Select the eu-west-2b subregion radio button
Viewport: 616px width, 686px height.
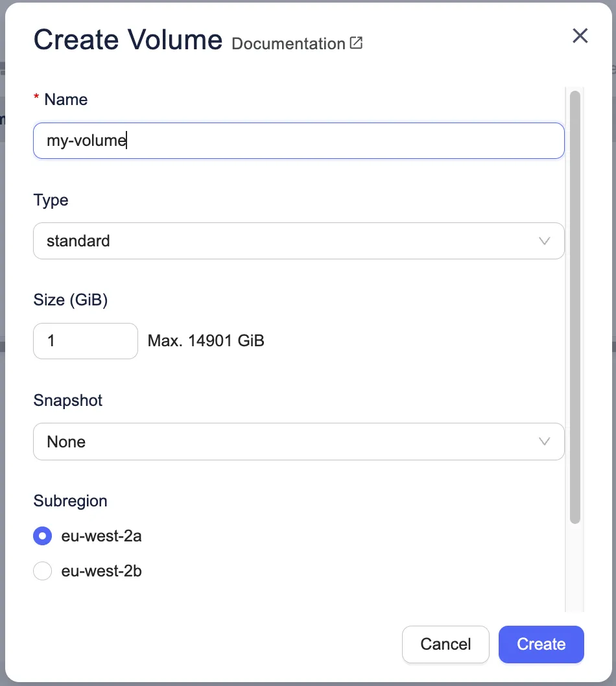click(x=42, y=571)
